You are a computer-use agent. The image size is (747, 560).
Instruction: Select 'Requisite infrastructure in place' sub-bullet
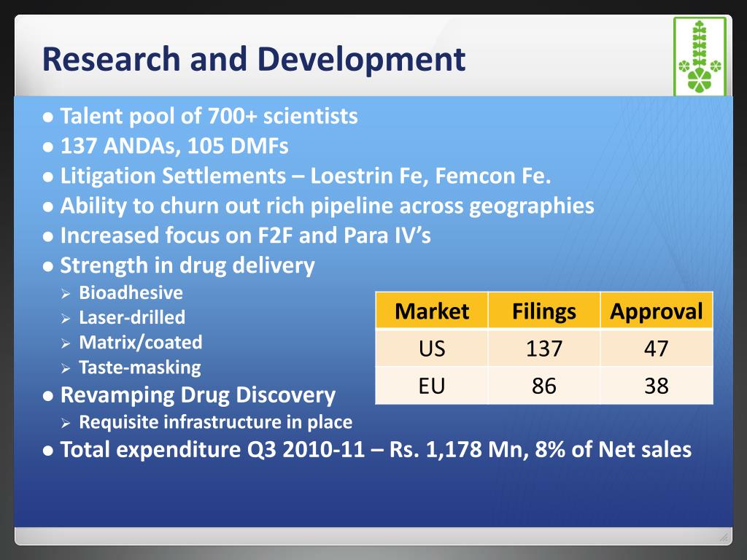[x=207, y=422]
